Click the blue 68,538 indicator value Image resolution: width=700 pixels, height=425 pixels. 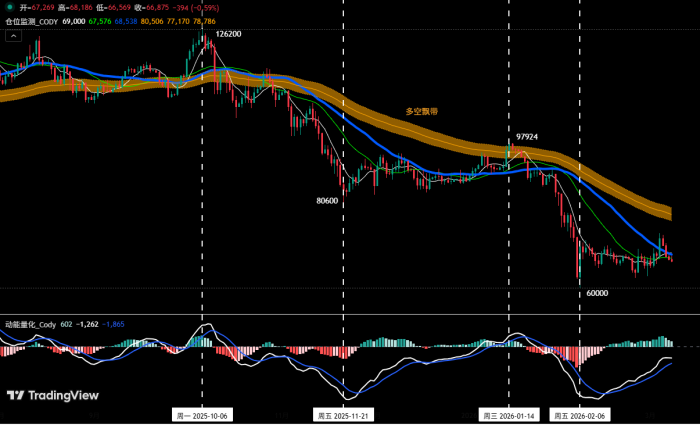126,20
